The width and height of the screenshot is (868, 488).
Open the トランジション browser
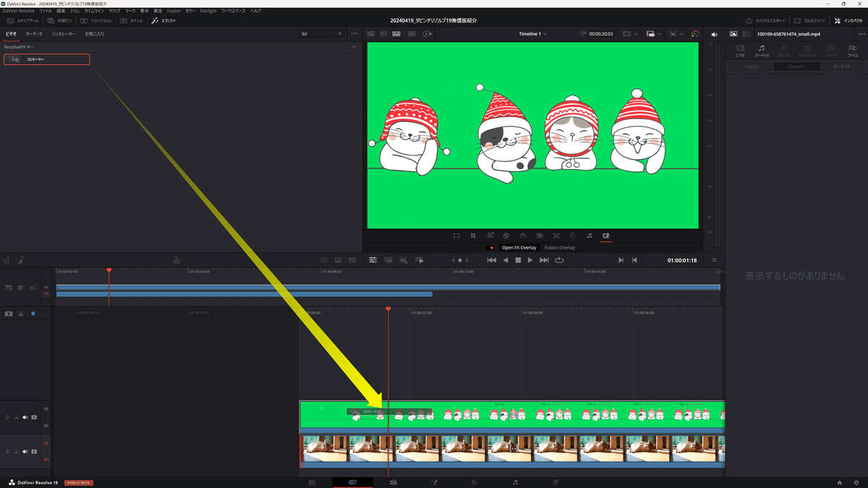point(96,21)
